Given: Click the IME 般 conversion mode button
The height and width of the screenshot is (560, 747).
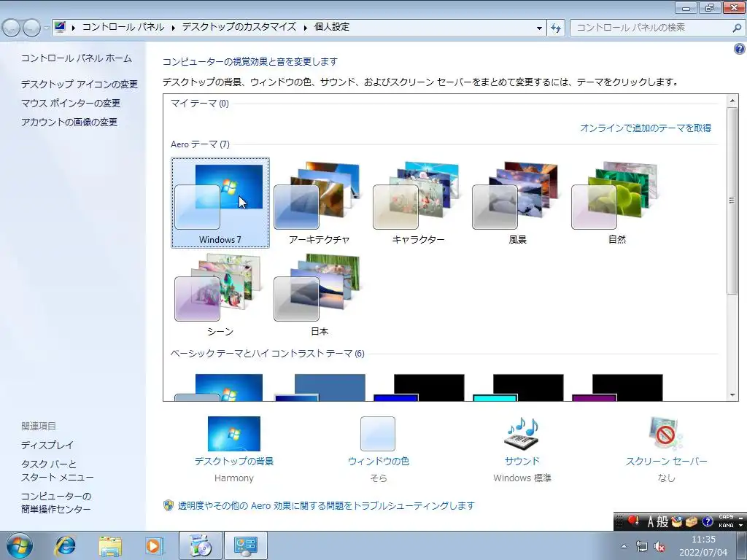Looking at the screenshot, I should coord(662,522).
